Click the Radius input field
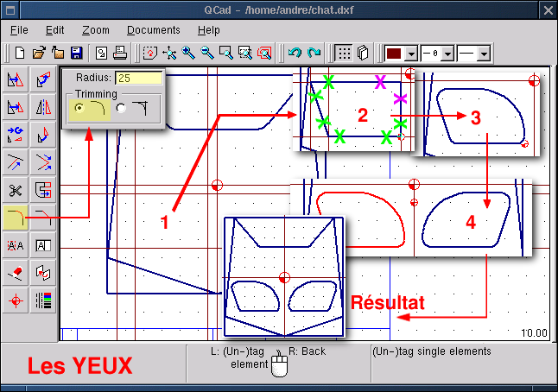The image size is (558, 392). click(x=138, y=78)
